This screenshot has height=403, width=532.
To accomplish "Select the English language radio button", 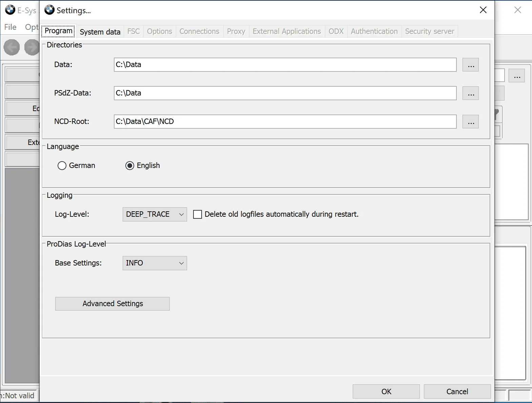I will (130, 166).
